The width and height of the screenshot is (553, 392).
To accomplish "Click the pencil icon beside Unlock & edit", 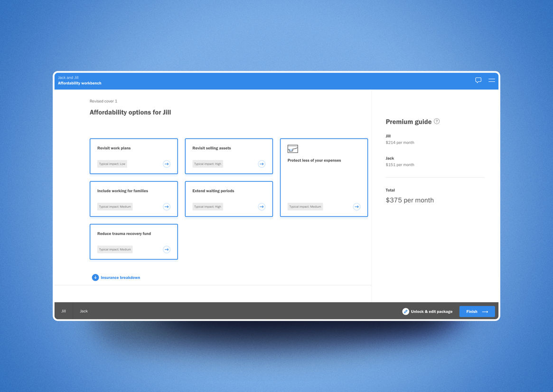I will point(405,312).
